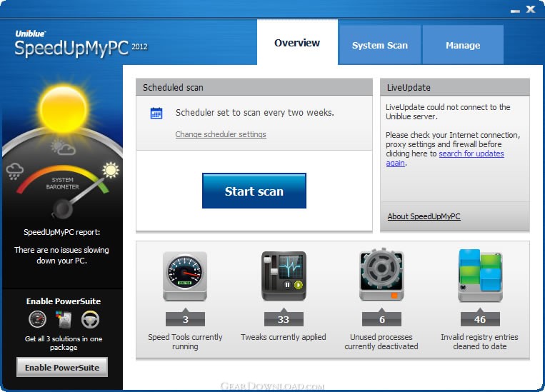545x392 pixels.
Task: Click the Enable PowerSuite button
Action: coord(62,367)
